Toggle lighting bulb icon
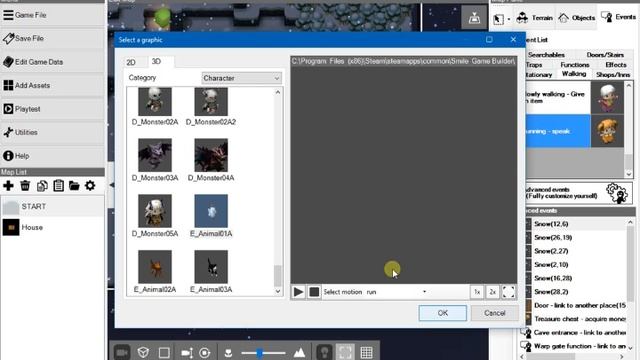 pos(324,352)
